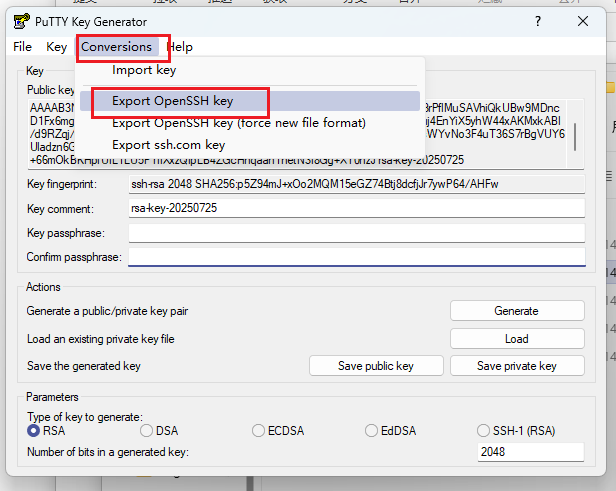This screenshot has height=491, width=616.
Task: Select the RSA key type radio button
Action: tap(34, 431)
